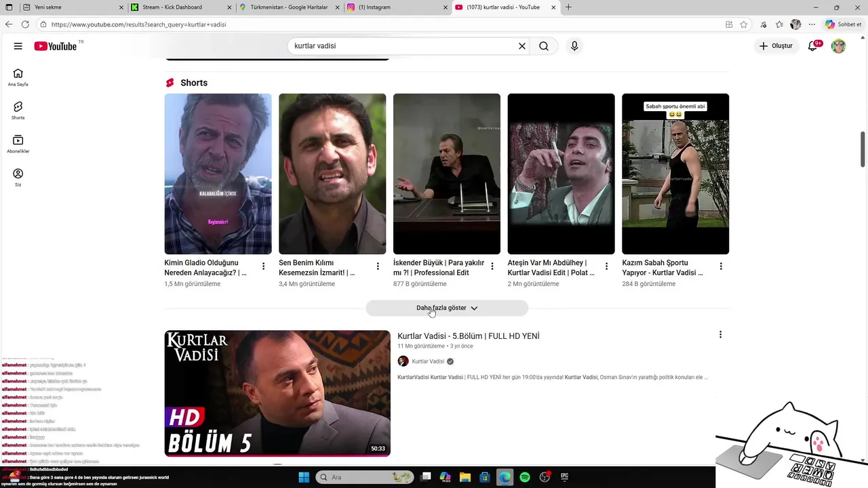Viewport: 868px width, 488px height.
Task: Close the kurtlar vadisi YouTube tab
Action: click(x=554, y=7)
